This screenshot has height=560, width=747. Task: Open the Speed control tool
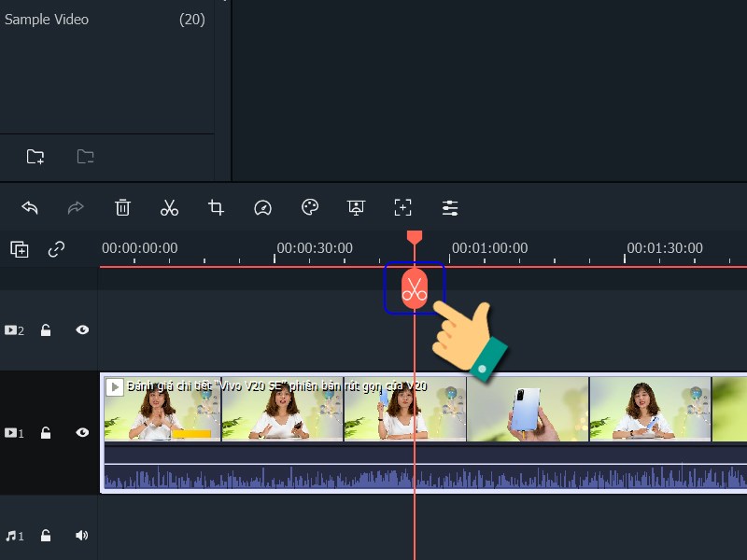coord(262,207)
